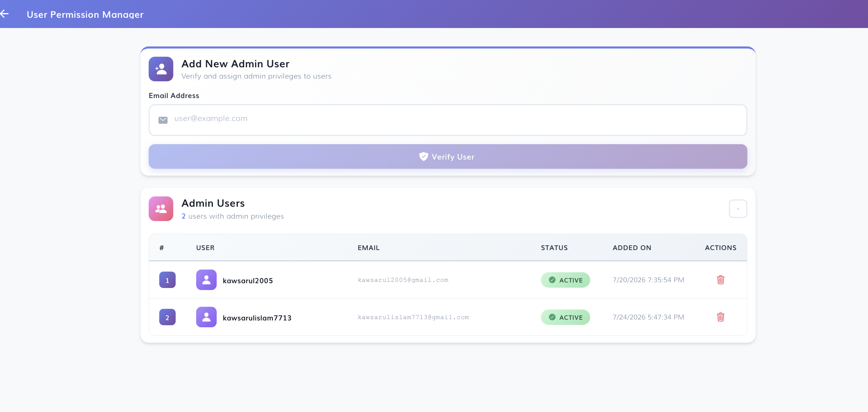Click the ACTIONS column header
Image resolution: width=868 pixels, height=412 pixels.
(x=721, y=248)
